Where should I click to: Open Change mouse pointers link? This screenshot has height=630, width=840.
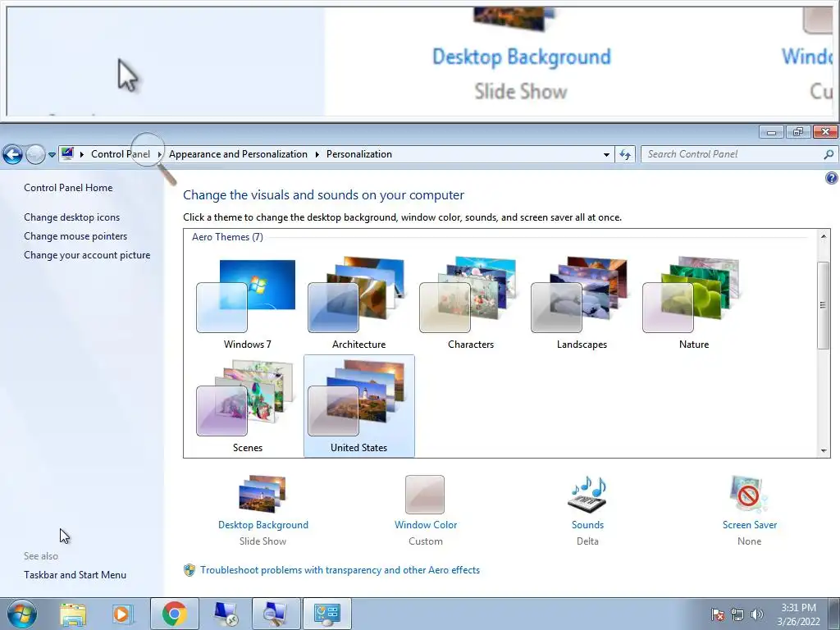(75, 235)
